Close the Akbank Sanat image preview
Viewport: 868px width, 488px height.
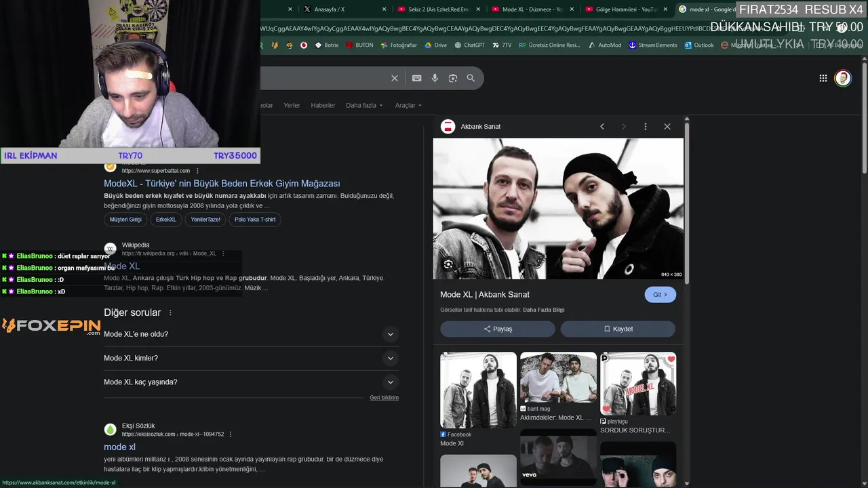pos(667,127)
